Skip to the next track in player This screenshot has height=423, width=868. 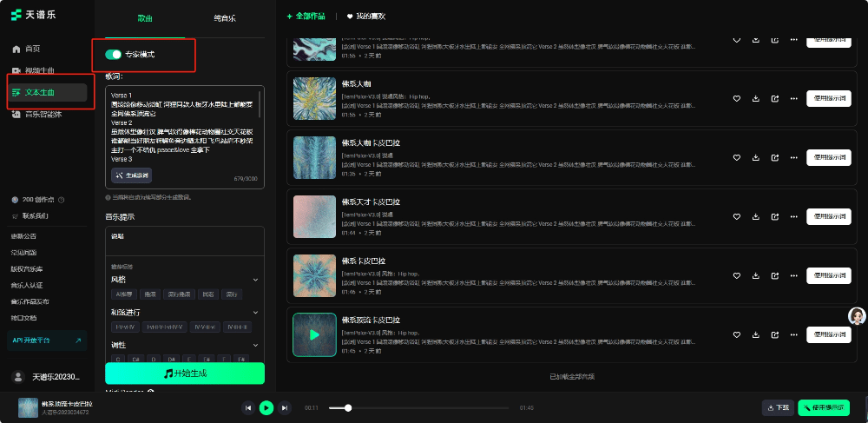285,407
